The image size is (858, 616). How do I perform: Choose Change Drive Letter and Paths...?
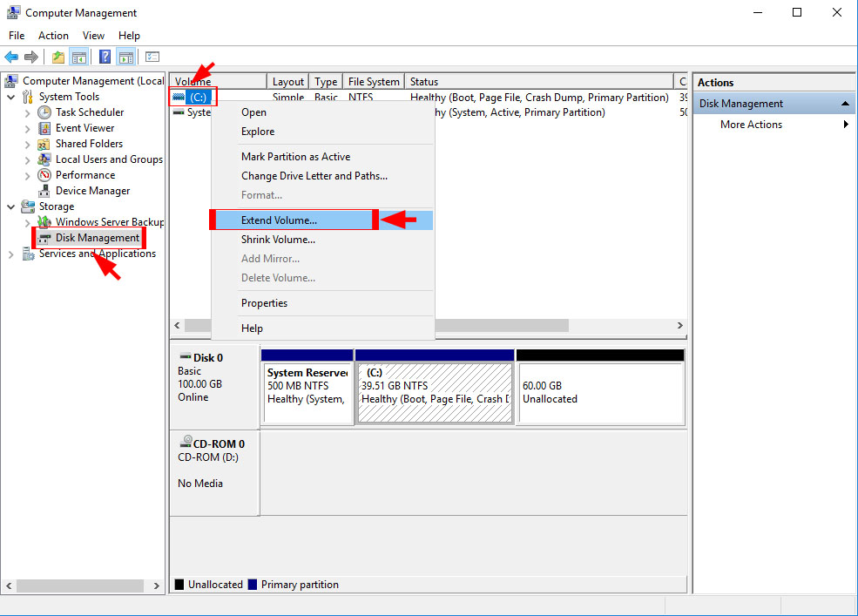[x=323, y=176]
